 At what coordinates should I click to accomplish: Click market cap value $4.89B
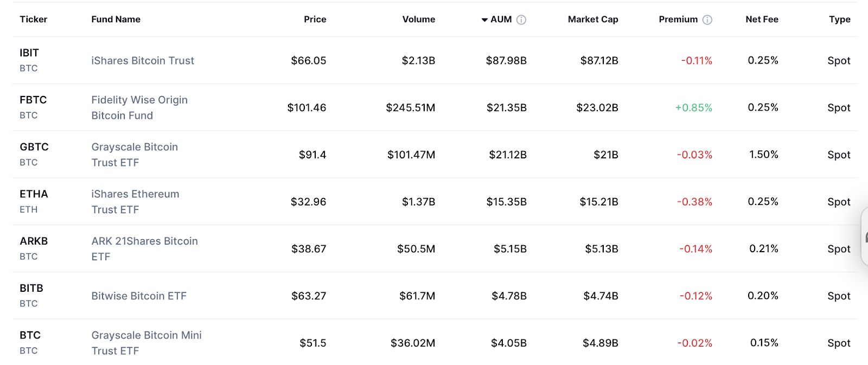click(x=601, y=343)
